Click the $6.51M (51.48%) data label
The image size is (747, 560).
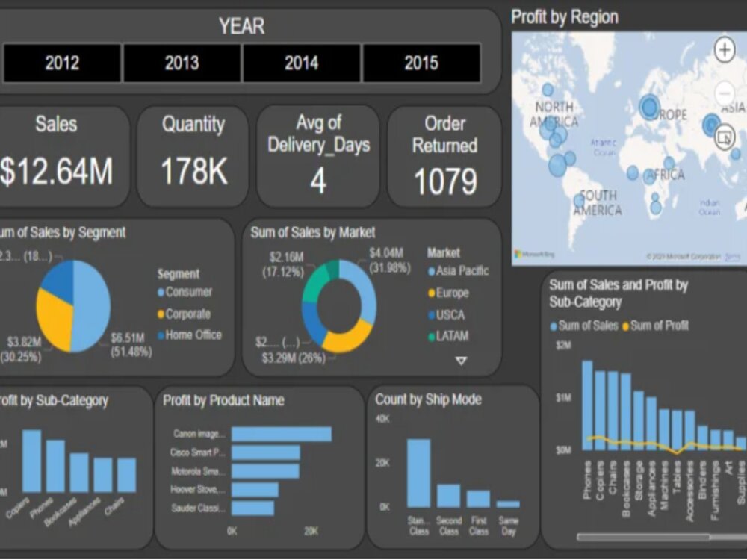131,345
